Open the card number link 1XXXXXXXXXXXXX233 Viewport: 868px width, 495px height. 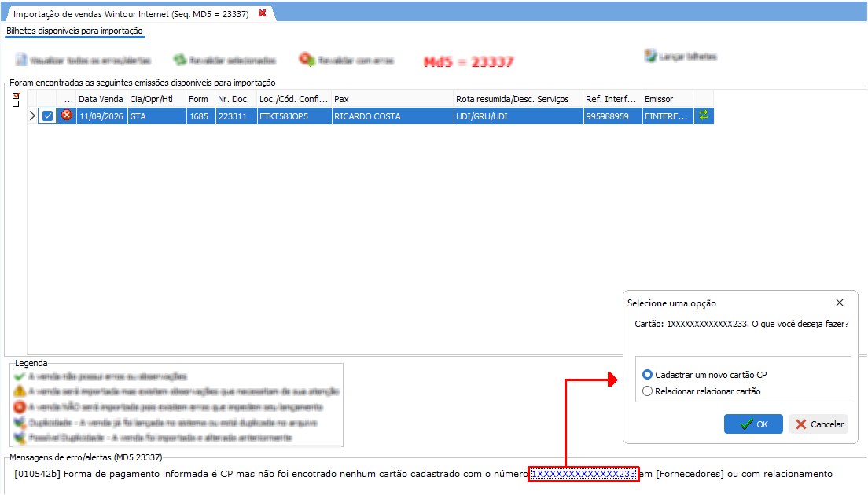583,474
